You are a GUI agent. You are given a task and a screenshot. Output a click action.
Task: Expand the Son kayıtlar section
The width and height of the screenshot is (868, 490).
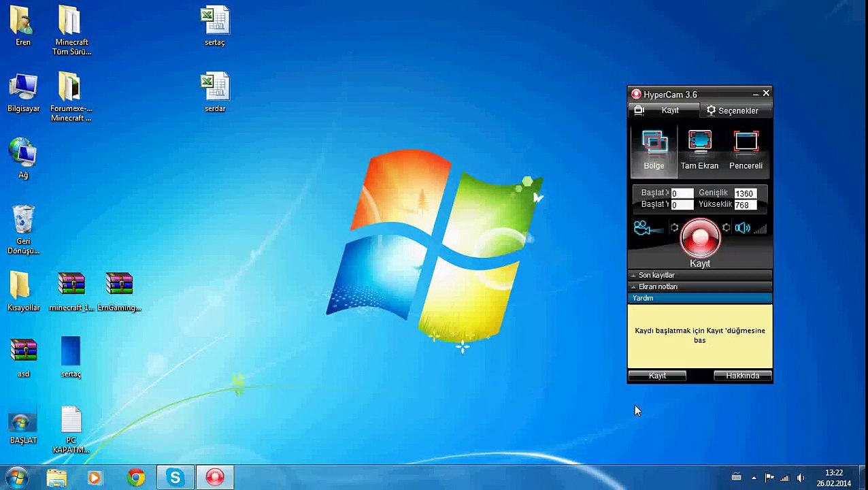(699, 275)
